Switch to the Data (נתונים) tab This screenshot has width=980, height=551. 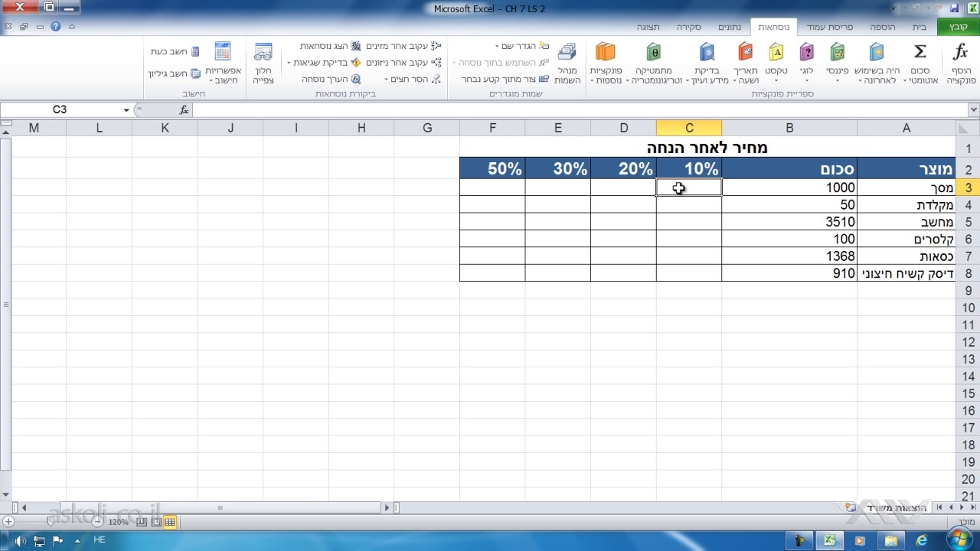729,27
